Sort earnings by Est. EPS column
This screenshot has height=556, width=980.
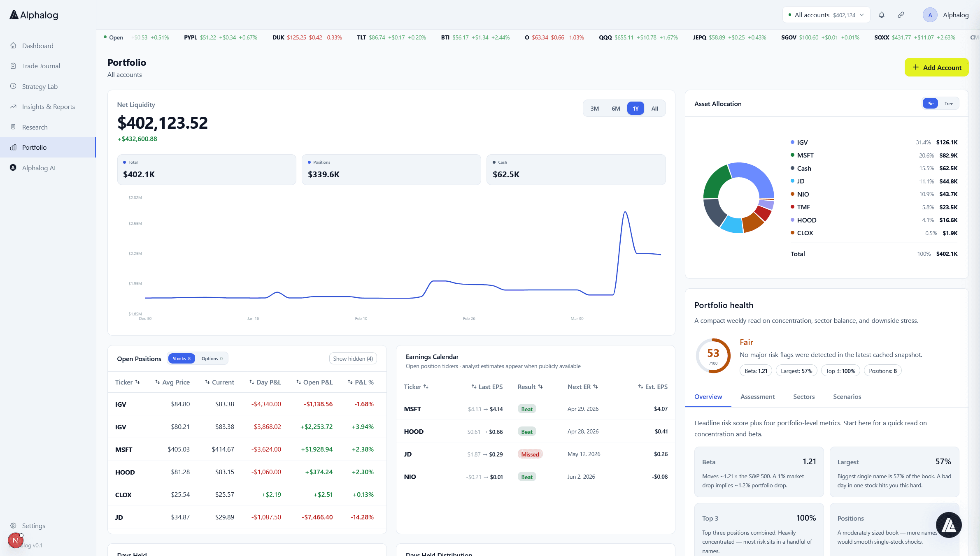pyautogui.click(x=653, y=387)
